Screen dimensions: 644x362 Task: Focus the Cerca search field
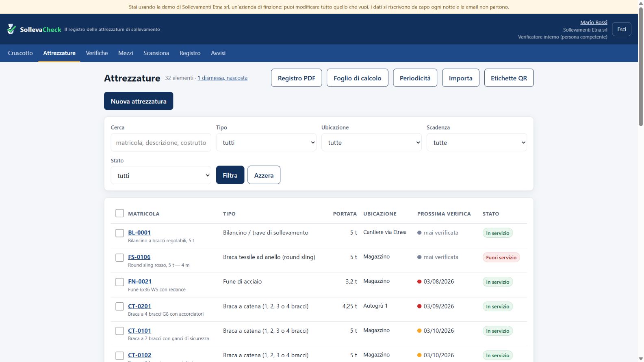161,142
